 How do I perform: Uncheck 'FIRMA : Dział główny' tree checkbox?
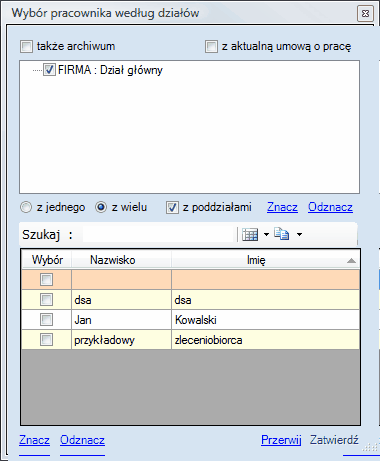pyautogui.click(x=49, y=70)
